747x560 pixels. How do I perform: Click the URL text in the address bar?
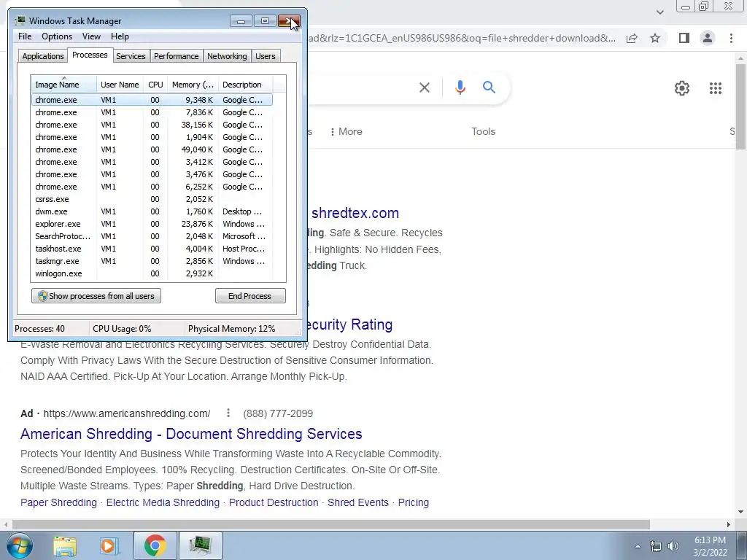pos(462,38)
